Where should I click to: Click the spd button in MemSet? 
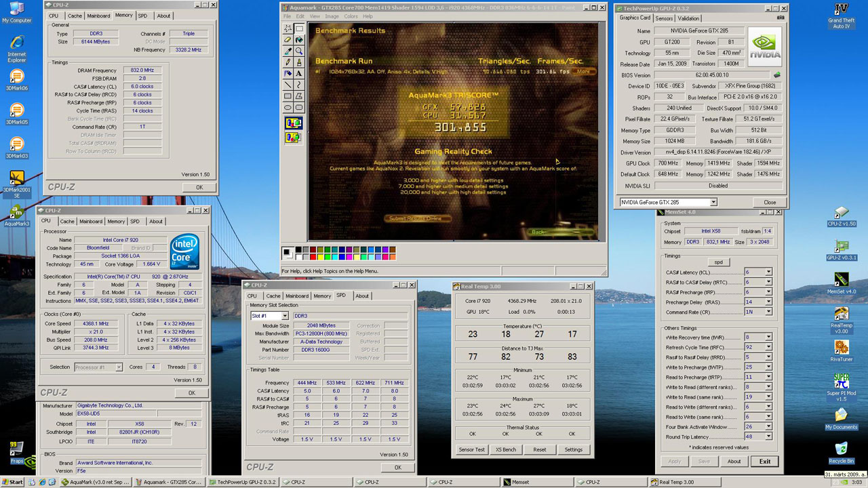[x=718, y=262]
